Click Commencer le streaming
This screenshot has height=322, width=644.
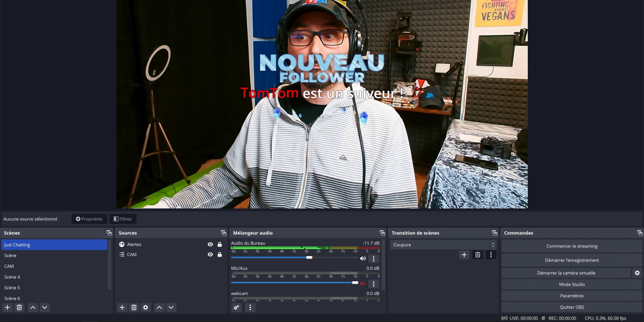[x=572, y=246]
